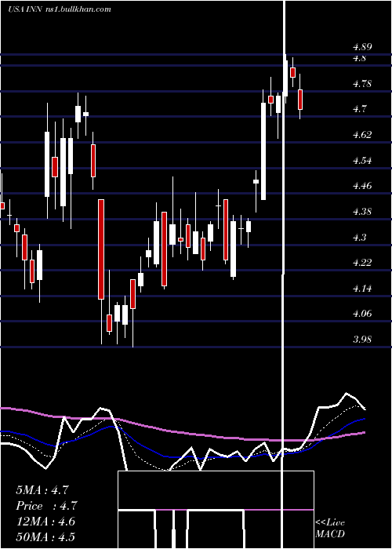Select the 4.22 price axis label
Viewport: 392px width, 549px height.
coord(362,263)
